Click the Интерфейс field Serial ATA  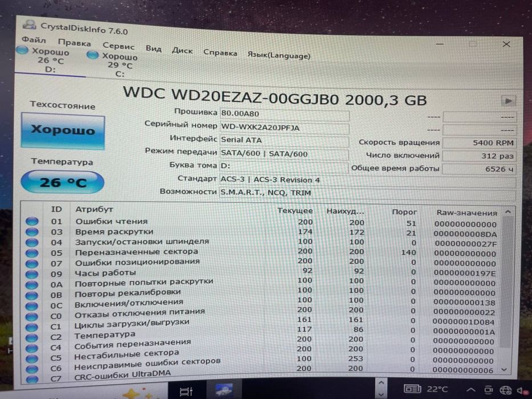click(x=285, y=140)
